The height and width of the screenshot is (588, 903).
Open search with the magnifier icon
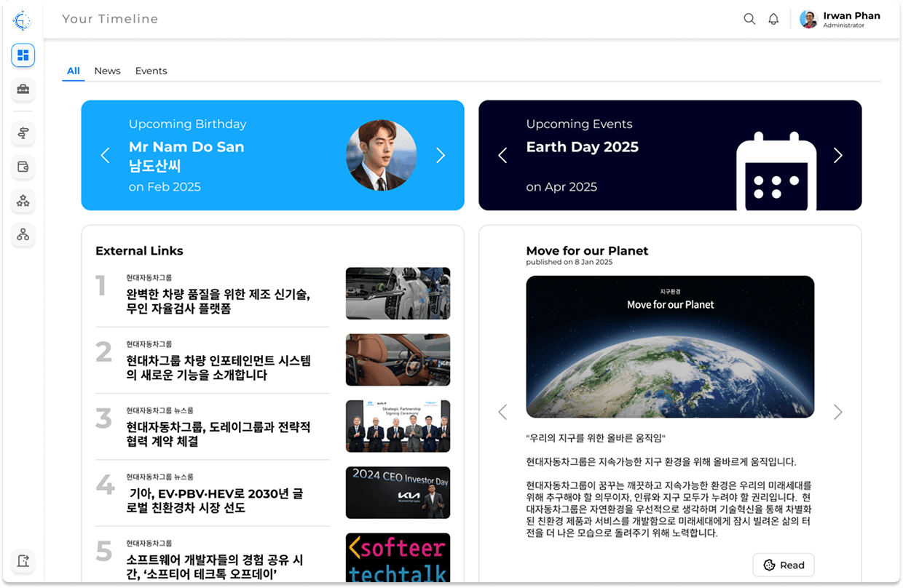(x=749, y=19)
